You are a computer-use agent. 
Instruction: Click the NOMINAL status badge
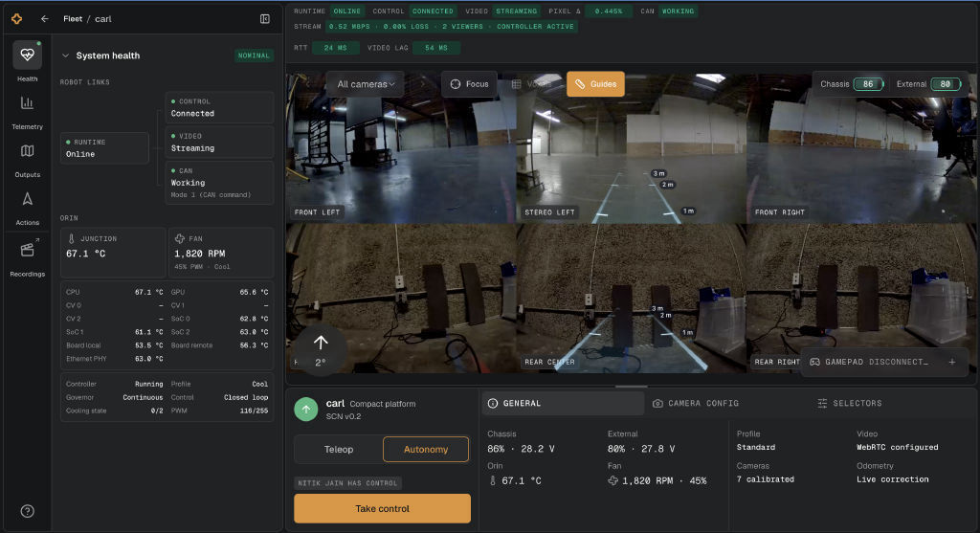(x=253, y=56)
